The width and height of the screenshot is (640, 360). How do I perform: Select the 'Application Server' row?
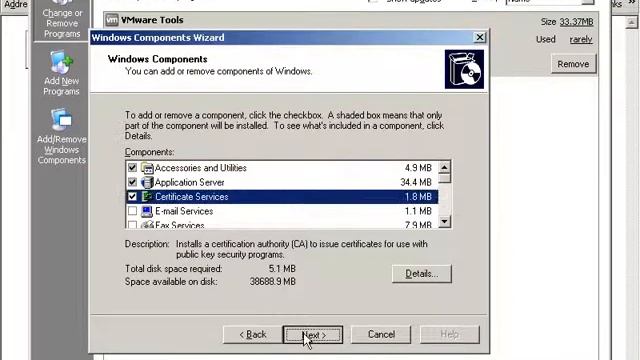click(282, 182)
